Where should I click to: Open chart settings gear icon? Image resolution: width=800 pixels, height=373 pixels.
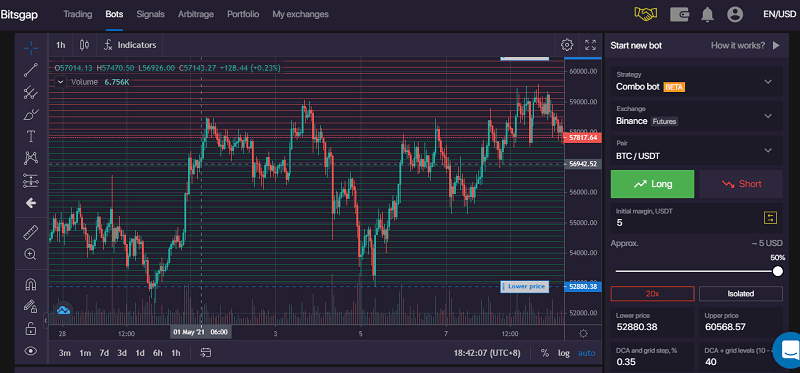tap(567, 45)
